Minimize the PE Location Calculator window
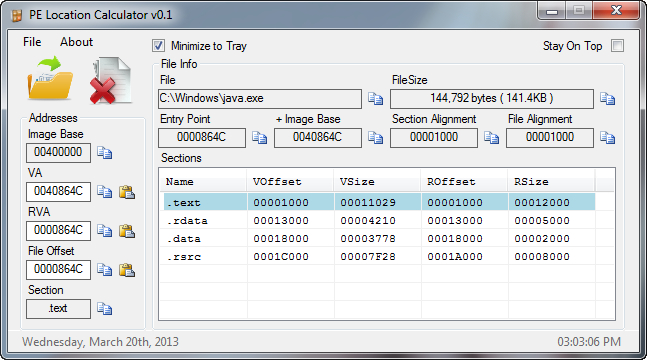This screenshot has width=647, height=360. 552,11
